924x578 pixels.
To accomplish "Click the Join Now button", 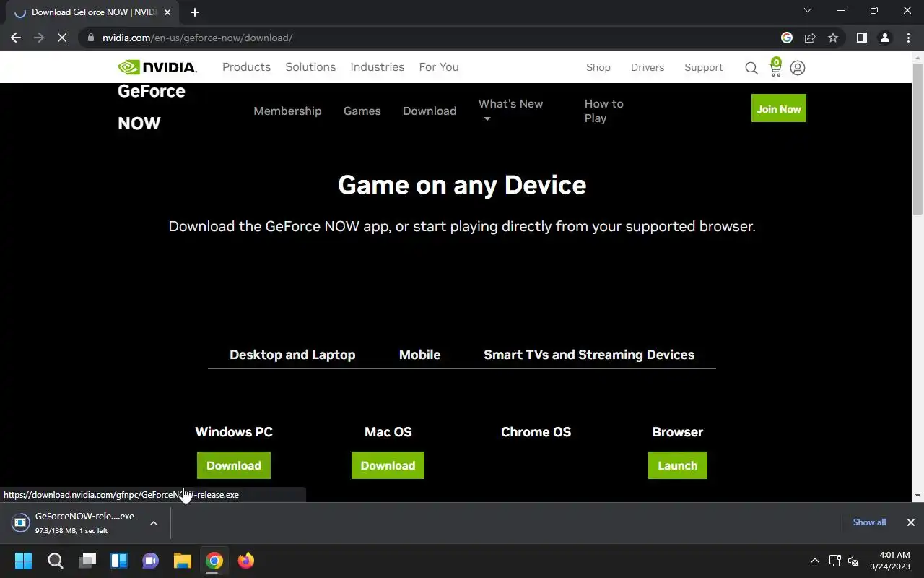I will click(778, 108).
